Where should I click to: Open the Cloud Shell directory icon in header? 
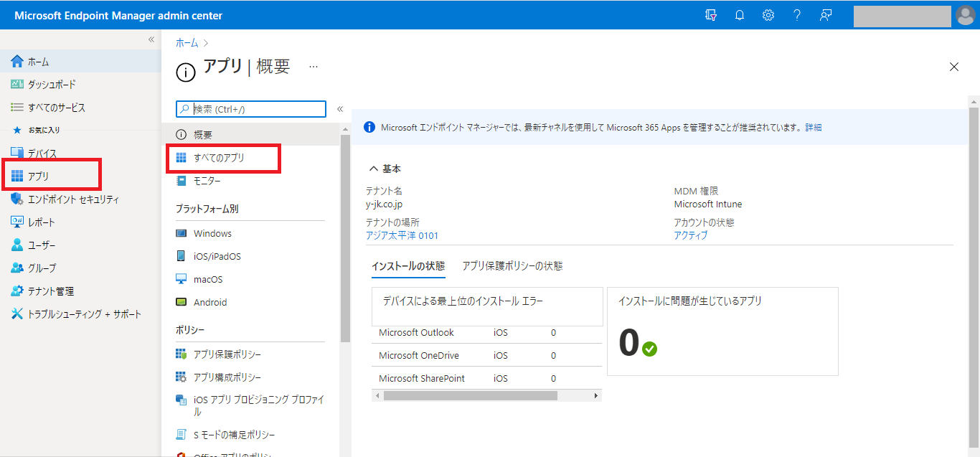[x=711, y=15]
